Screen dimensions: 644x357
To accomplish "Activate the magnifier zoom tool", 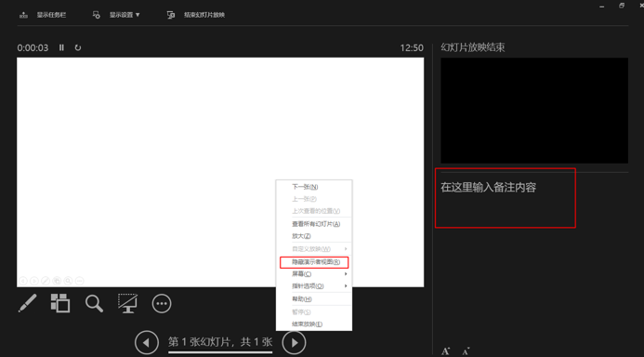I will click(x=94, y=304).
